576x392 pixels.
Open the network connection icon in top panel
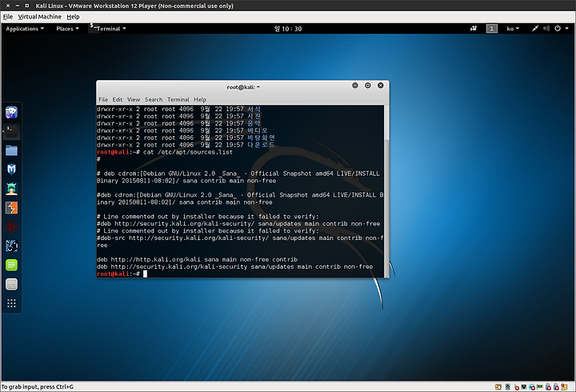(535, 28)
